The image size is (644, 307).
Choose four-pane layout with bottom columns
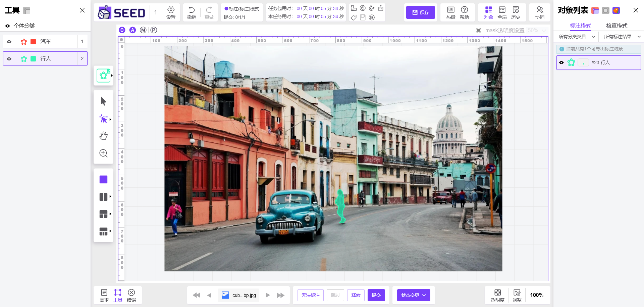pos(103,231)
